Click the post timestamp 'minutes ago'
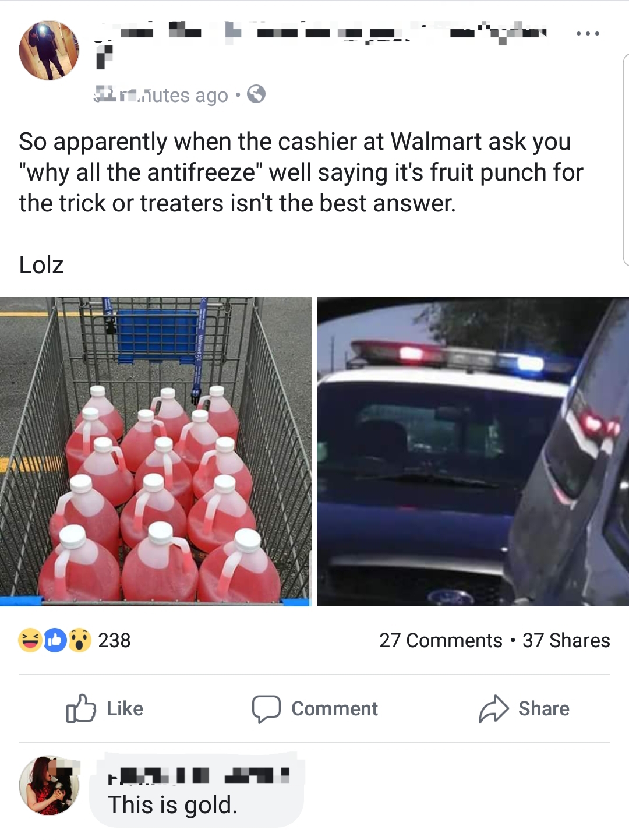This screenshot has width=629, height=840. (x=161, y=95)
